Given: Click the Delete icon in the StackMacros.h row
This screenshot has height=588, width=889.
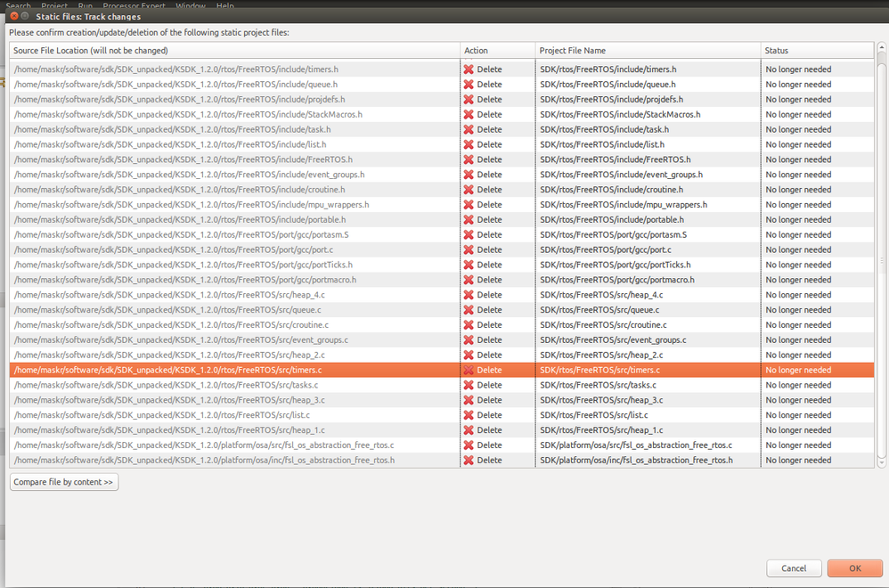Looking at the screenshot, I should point(469,115).
